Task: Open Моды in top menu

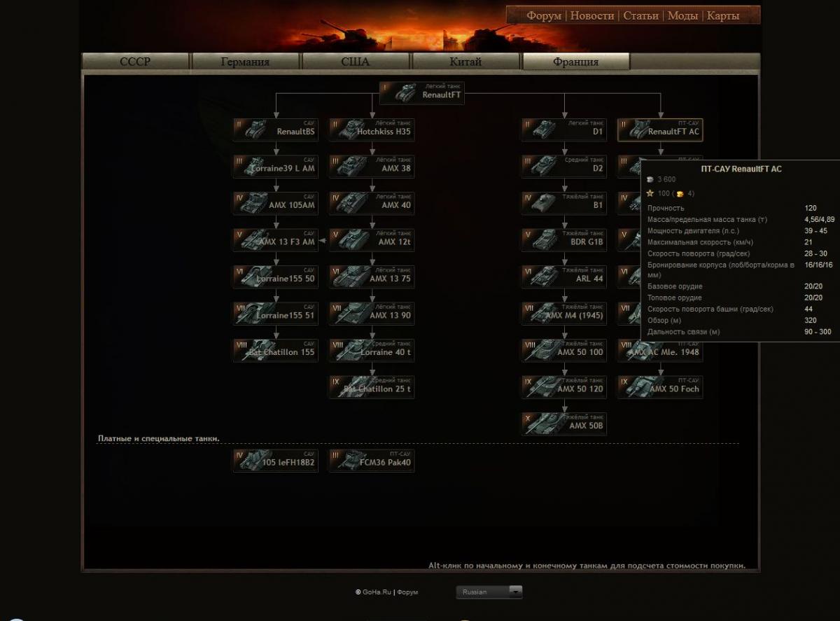Action: (682, 15)
